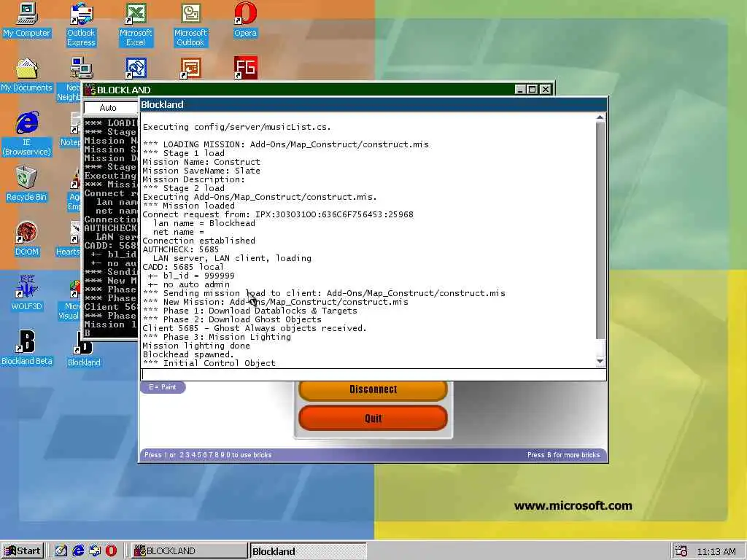Click 'Mission SaveName: Slate' console line
Viewport: 747px width, 560px height.
201,171
